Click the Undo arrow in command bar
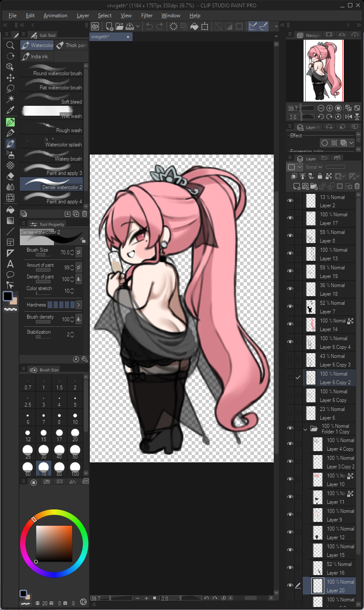 (149, 26)
